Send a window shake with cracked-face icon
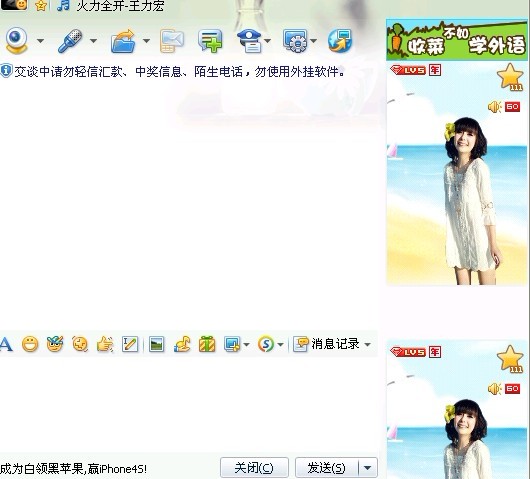 [80, 344]
